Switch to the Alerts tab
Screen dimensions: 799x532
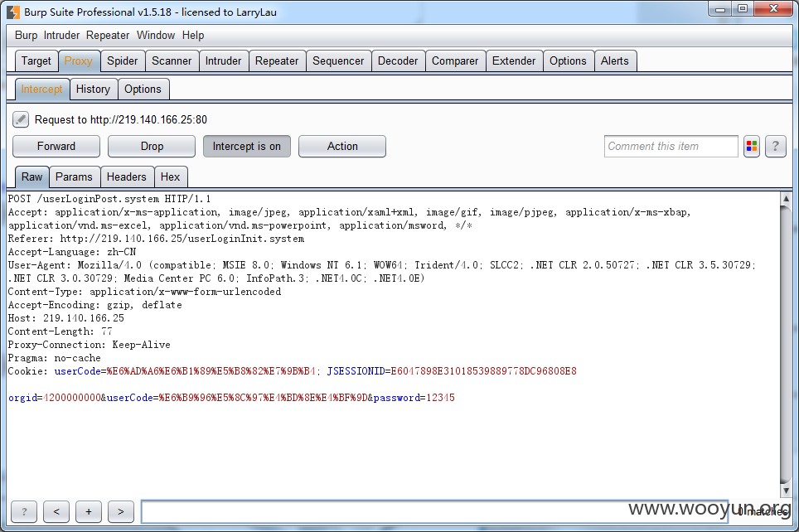[x=614, y=61]
